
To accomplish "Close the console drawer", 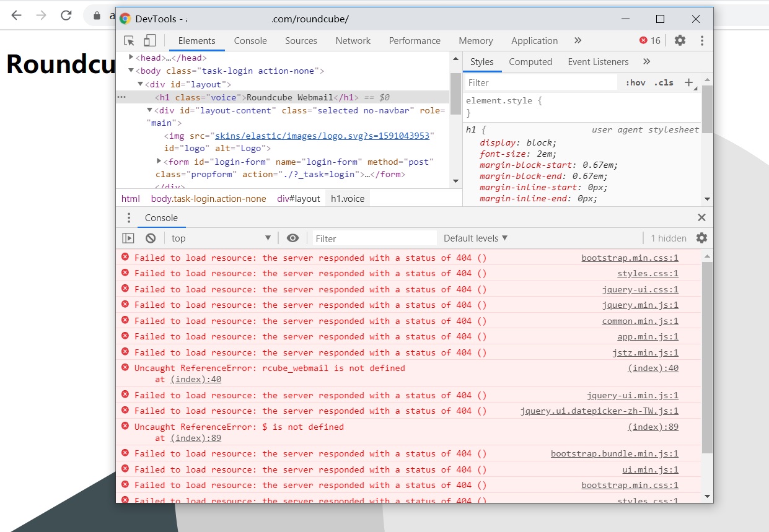I will click(x=701, y=217).
